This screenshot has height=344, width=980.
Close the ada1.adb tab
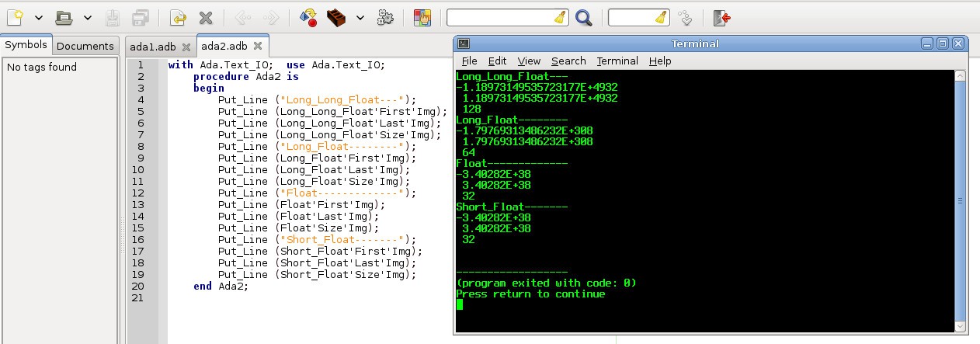[186, 46]
